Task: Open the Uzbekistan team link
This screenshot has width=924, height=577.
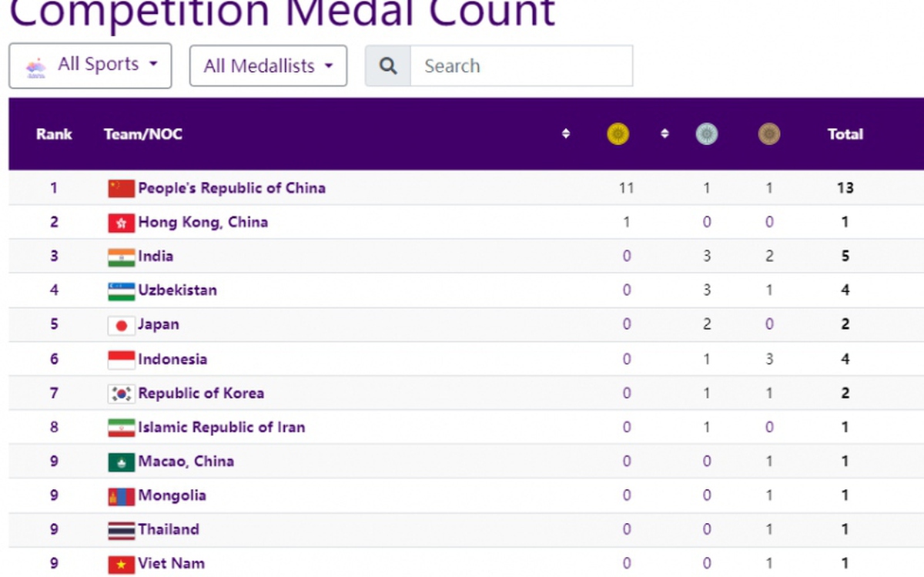Action: pos(178,290)
